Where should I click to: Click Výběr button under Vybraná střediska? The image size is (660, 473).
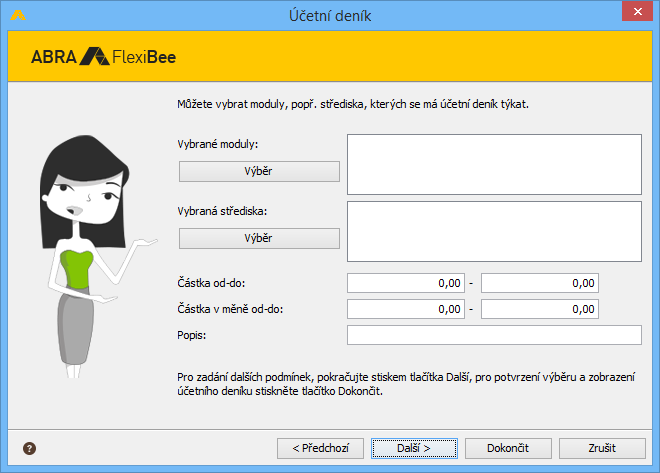(259, 238)
